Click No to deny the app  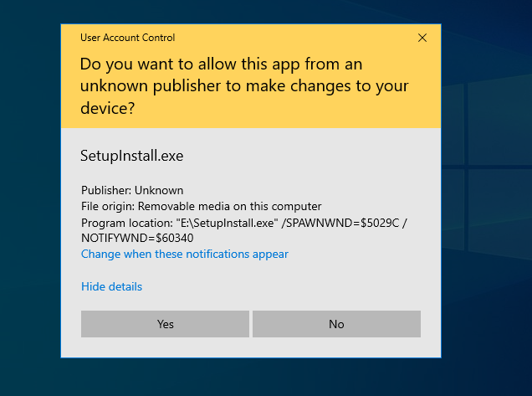pyautogui.click(x=336, y=324)
